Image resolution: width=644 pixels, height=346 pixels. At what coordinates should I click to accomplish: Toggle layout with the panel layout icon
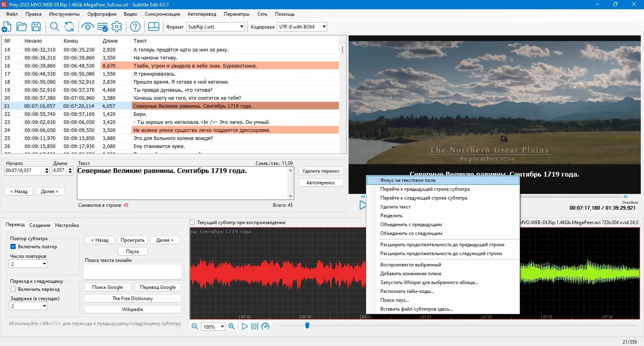154,27
